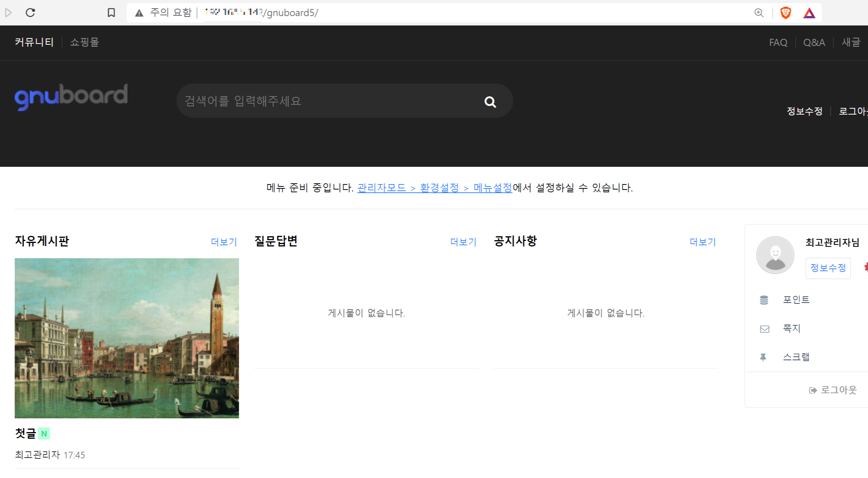
Task: Click the logout arrow icon beside 로그아웃
Action: point(813,390)
